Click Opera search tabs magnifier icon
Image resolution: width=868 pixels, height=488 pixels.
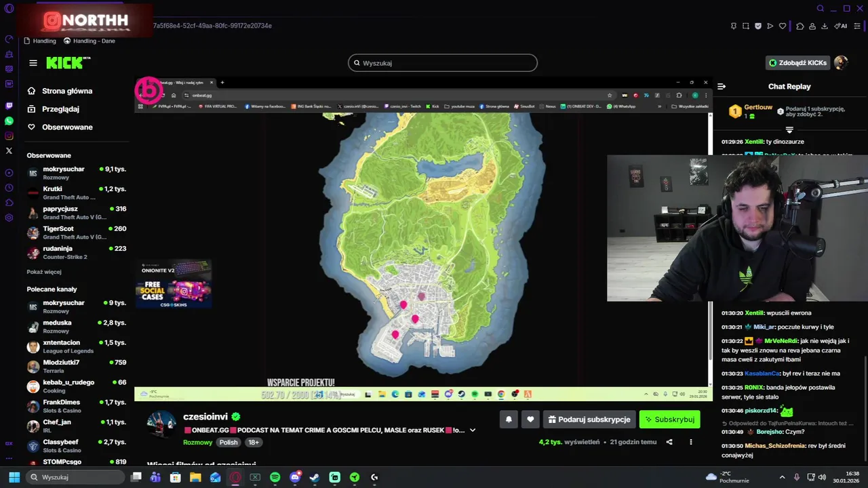click(x=821, y=8)
